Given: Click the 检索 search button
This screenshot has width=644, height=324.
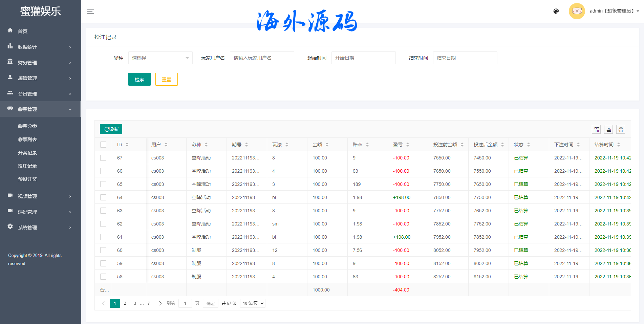Looking at the screenshot, I should pos(139,80).
